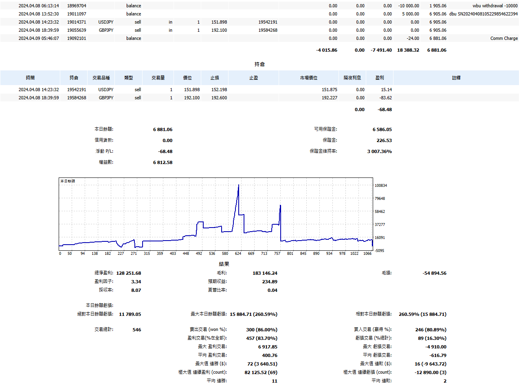Click the highest peak on balance chart
Screen dimensions: 532x392
coord(239,185)
